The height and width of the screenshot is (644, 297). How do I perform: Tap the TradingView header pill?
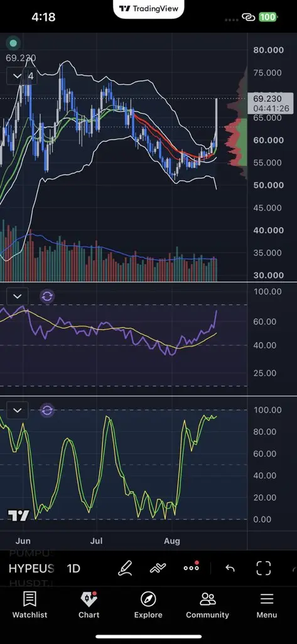pyautogui.click(x=148, y=9)
